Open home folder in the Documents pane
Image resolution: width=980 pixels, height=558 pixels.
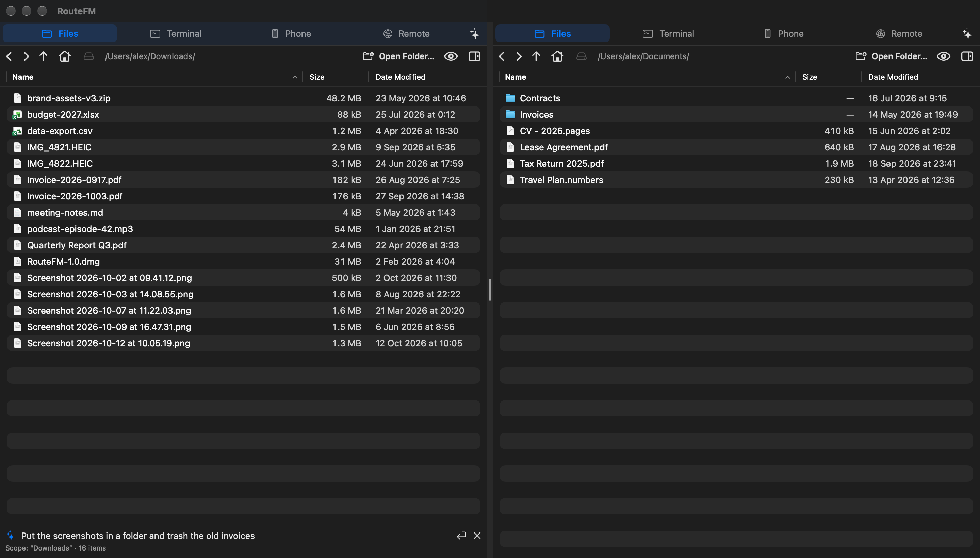click(557, 56)
